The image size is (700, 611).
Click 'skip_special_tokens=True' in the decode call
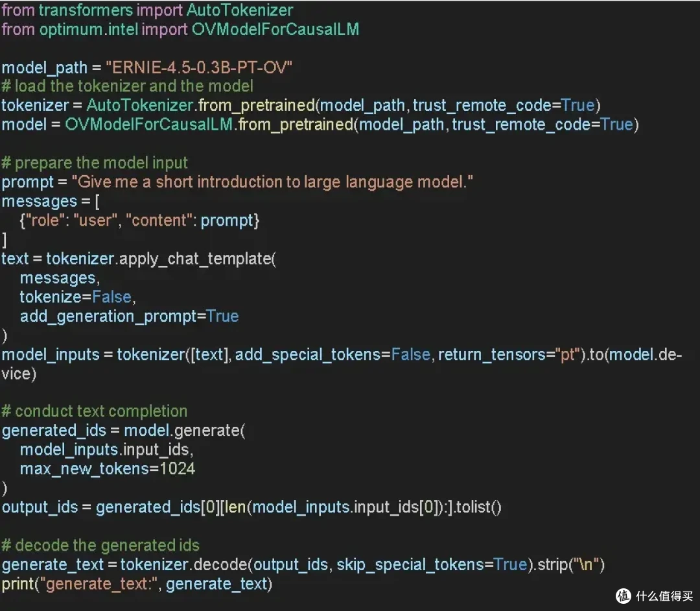[432, 565]
